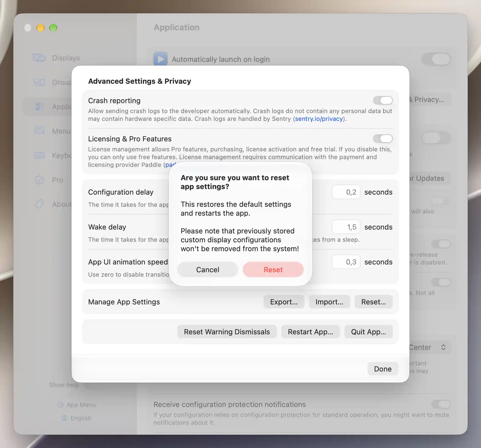Click the English language option
This screenshot has height=448, width=481.
(76, 418)
